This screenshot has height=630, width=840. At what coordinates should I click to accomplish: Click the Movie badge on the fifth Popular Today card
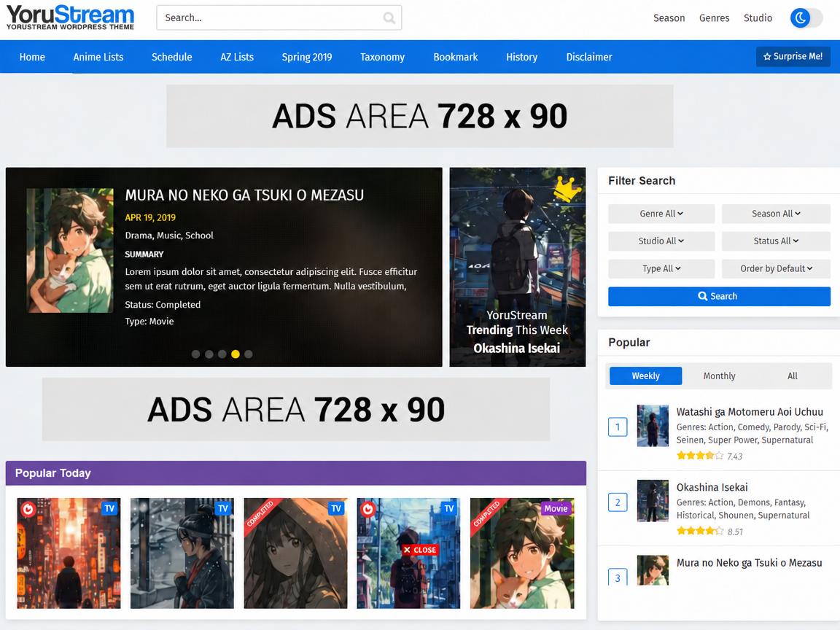tap(556, 508)
